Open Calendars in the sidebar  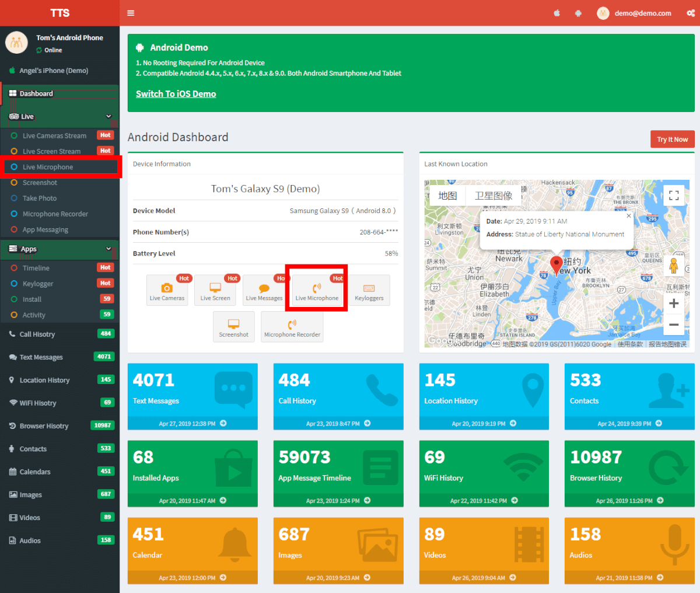pos(60,472)
